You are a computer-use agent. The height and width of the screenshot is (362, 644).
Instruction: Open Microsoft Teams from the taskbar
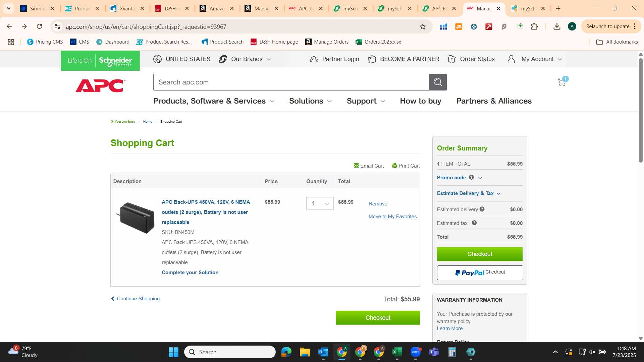point(434,352)
